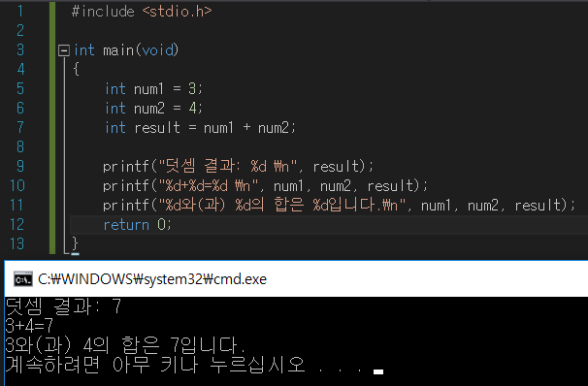Click the 'return 0;' statement
This screenshot has width=588, height=386.
point(137,225)
